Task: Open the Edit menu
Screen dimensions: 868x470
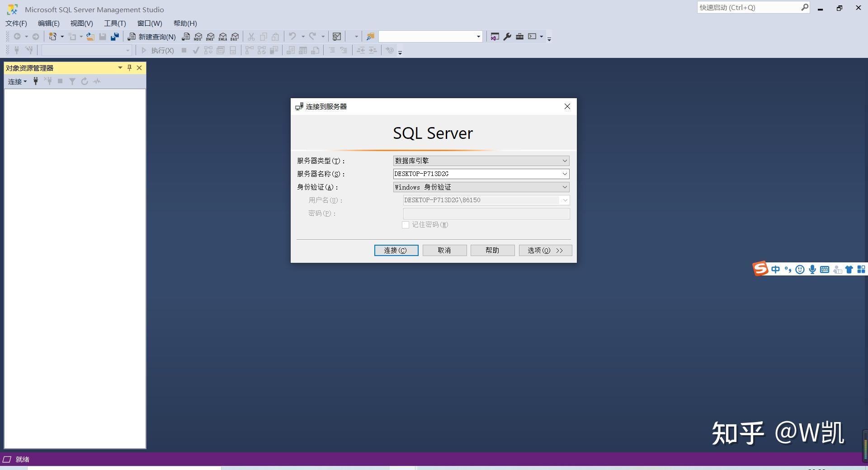Action: pos(49,24)
